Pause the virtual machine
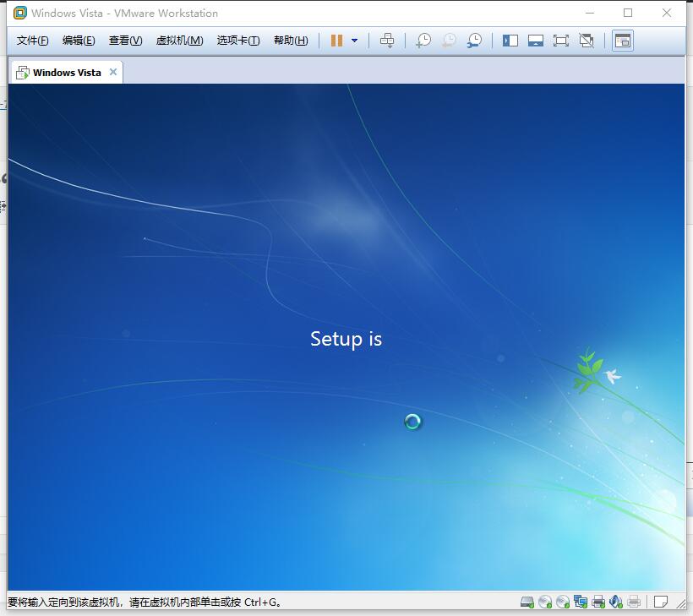Viewport: 693px width, 616px height. [336, 41]
